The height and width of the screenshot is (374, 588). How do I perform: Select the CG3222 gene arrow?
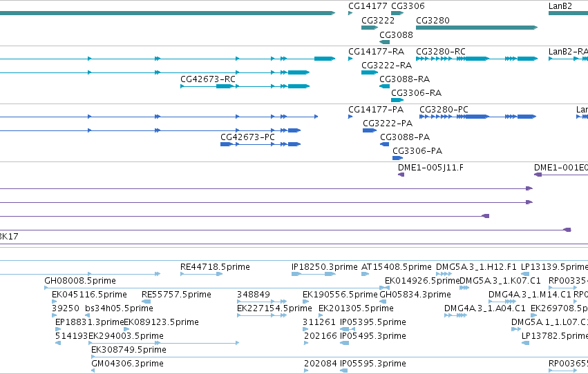coord(370,28)
